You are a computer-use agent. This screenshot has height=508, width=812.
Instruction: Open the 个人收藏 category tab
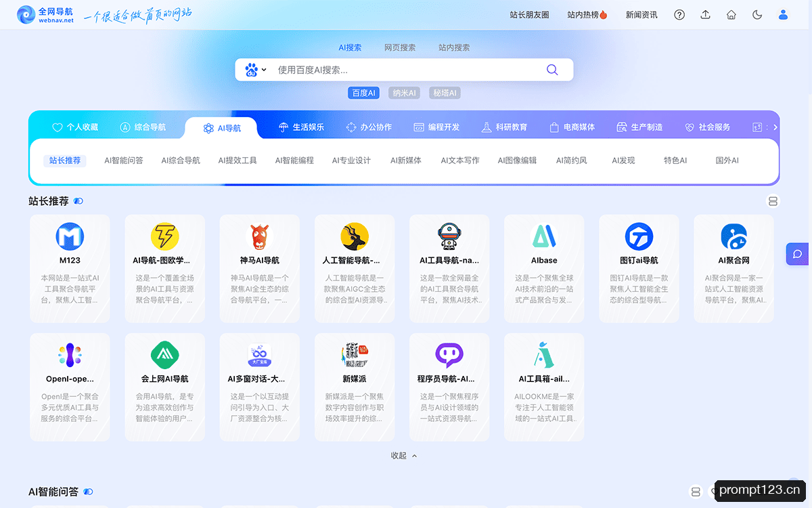[75, 127]
